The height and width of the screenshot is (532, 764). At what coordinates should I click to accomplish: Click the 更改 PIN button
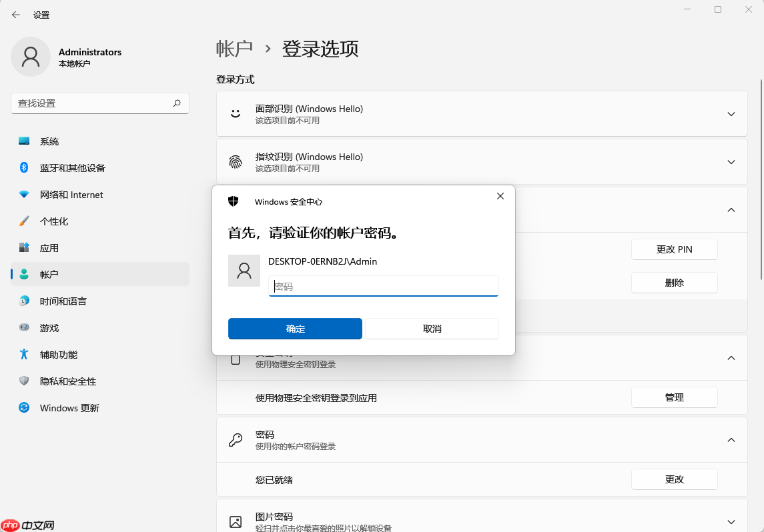click(x=674, y=249)
